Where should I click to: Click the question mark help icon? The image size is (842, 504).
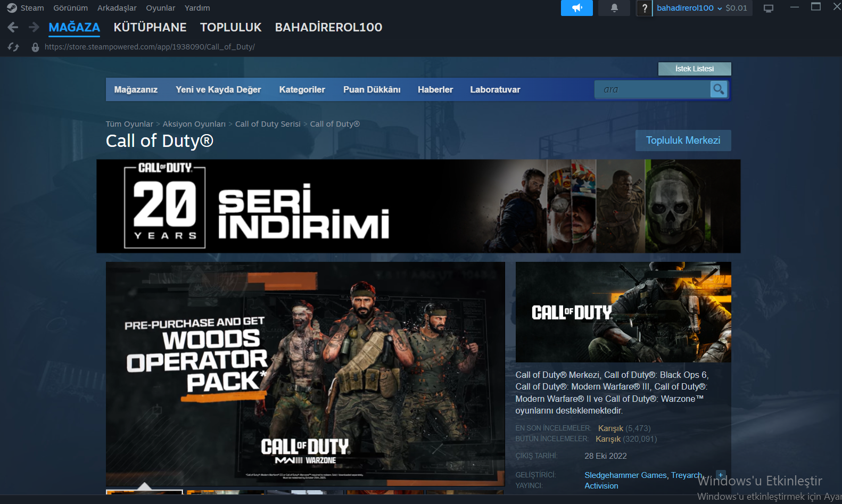645,8
